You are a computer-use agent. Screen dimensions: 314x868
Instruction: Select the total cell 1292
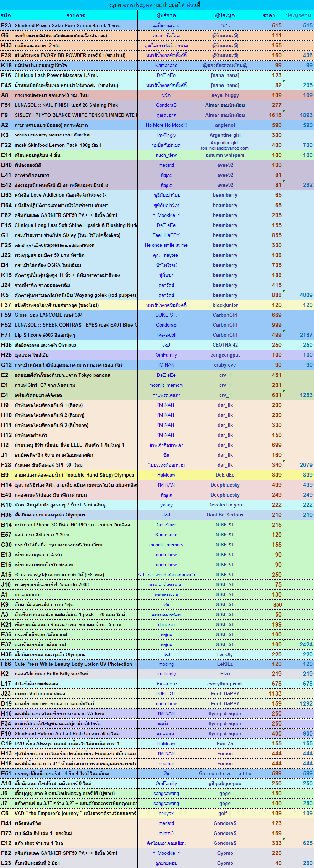coord(298,703)
